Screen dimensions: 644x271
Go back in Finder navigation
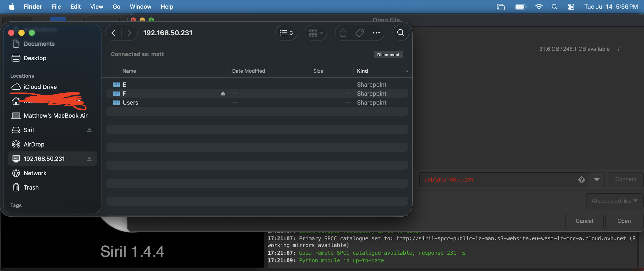[114, 33]
